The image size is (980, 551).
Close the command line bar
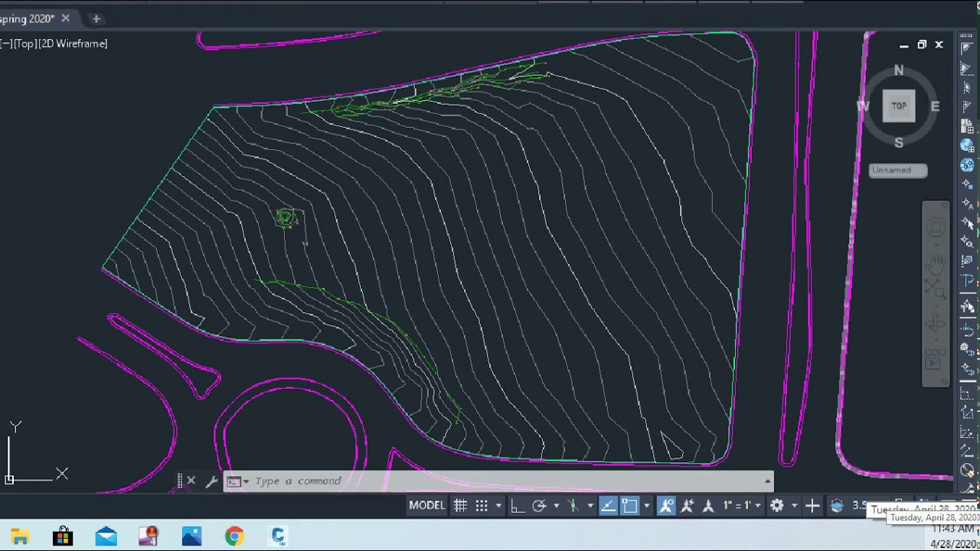191,481
